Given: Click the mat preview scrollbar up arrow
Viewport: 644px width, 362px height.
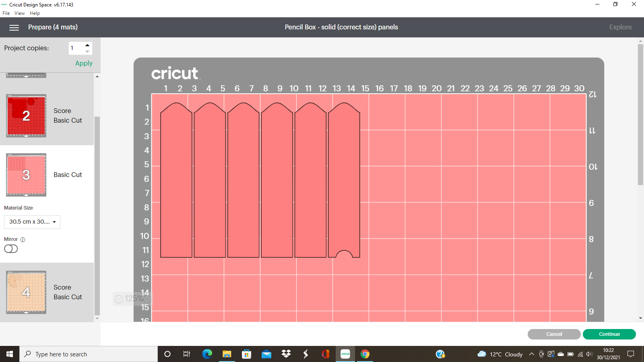Looking at the screenshot, I should tap(97, 76).
